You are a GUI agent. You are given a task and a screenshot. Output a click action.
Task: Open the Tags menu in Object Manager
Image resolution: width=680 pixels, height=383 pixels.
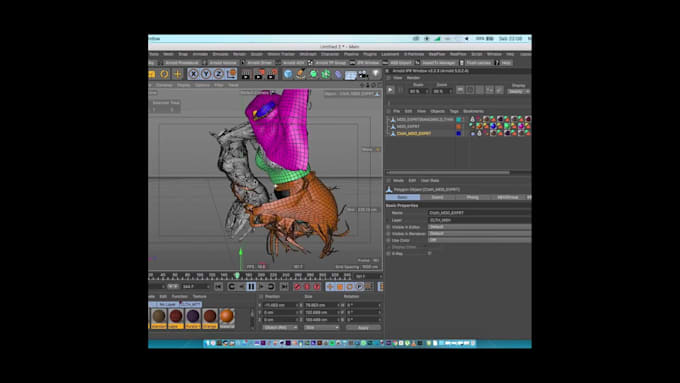[454, 111]
